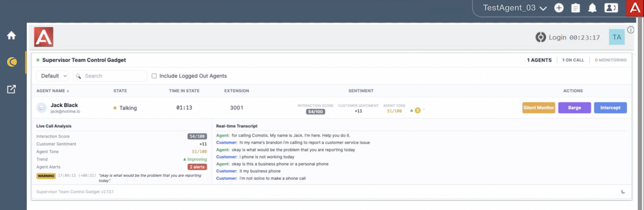This screenshot has height=210, width=644.
Task: Click the yellow alert count badge
Action: tap(417, 110)
